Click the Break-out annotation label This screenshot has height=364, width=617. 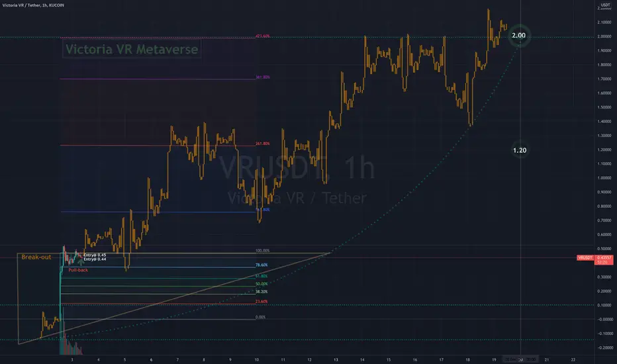pyautogui.click(x=36, y=257)
